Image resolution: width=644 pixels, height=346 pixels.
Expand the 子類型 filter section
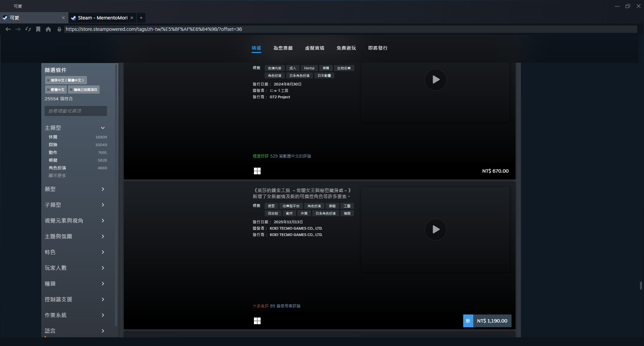point(103,205)
